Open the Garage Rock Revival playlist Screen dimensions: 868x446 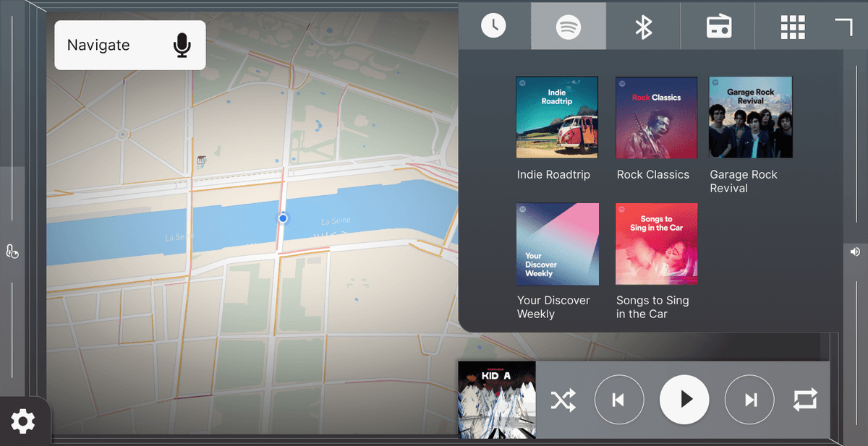tap(750, 117)
